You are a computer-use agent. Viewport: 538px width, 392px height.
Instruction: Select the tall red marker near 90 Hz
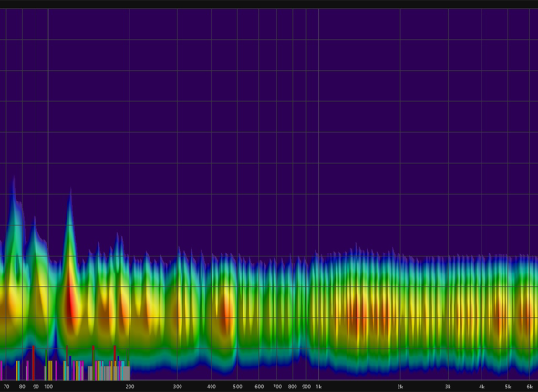coord(33,363)
